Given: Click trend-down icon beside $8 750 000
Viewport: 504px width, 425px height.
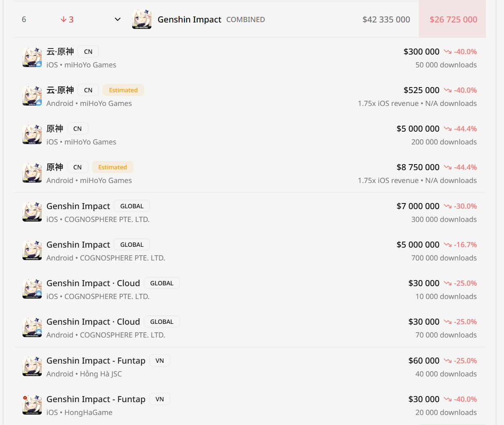Looking at the screenshot, I should 448,167.
